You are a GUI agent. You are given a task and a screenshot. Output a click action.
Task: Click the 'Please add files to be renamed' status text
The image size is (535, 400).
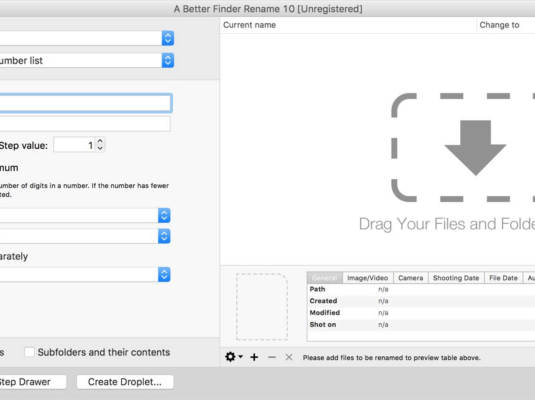pos(392,358)
